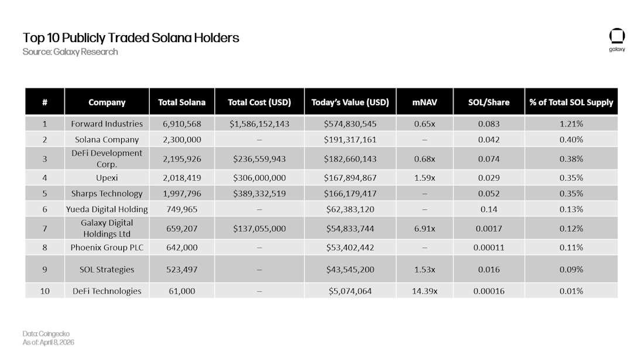Click the DeFi Technologies cell
Image resolution: width=644 pixels, height=361 pixels.
[x=107, y=291]
